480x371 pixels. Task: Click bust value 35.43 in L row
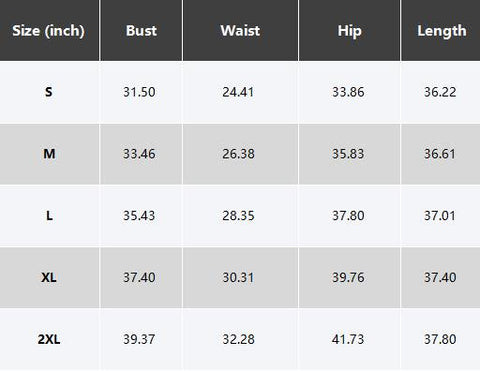point(139,216)
